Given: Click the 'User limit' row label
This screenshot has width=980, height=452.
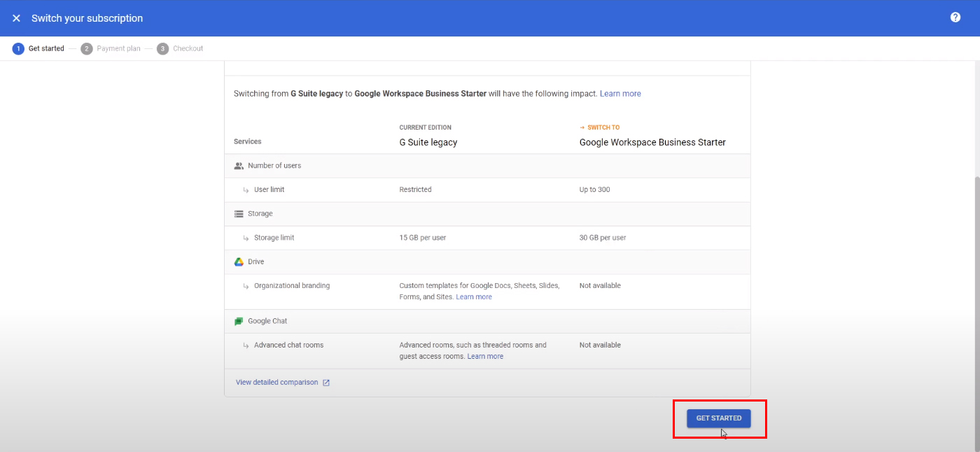Looking at the screenshot, I should [x=269, y=190].
